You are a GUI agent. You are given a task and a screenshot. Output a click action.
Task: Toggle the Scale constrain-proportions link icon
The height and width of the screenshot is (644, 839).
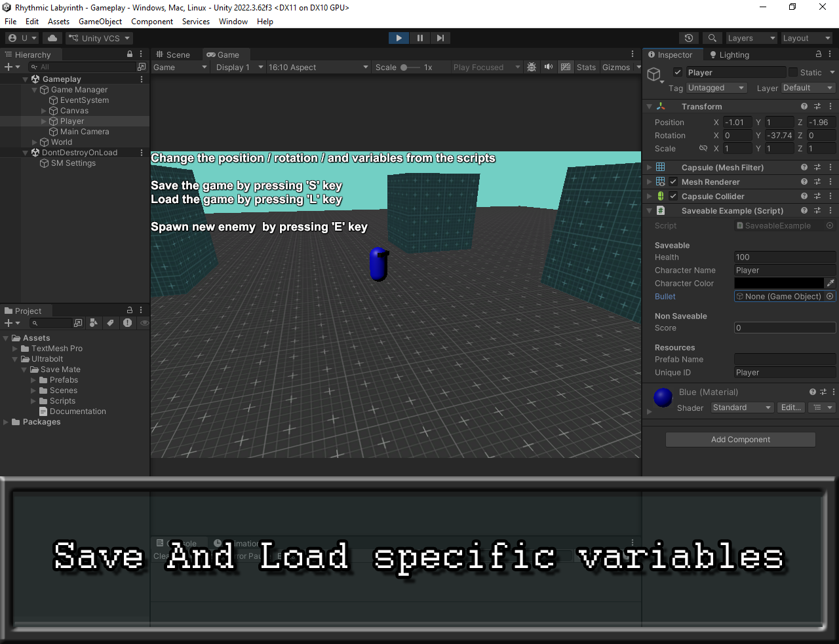703,148
